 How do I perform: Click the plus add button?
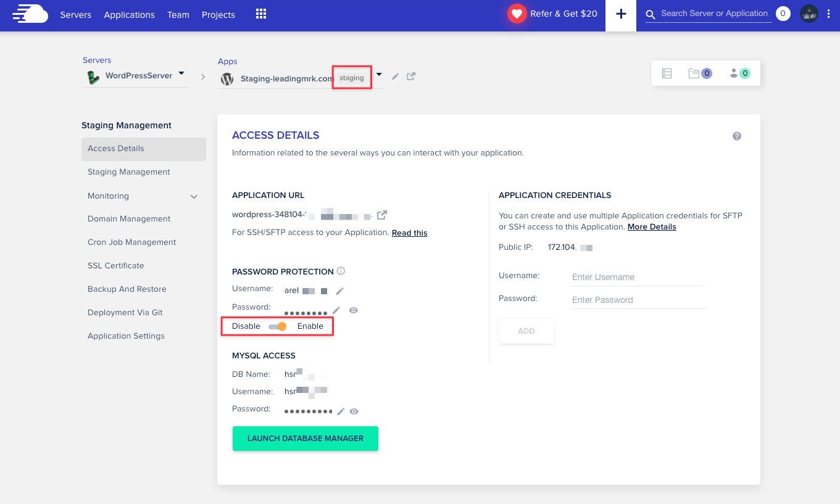pos(621,14)
